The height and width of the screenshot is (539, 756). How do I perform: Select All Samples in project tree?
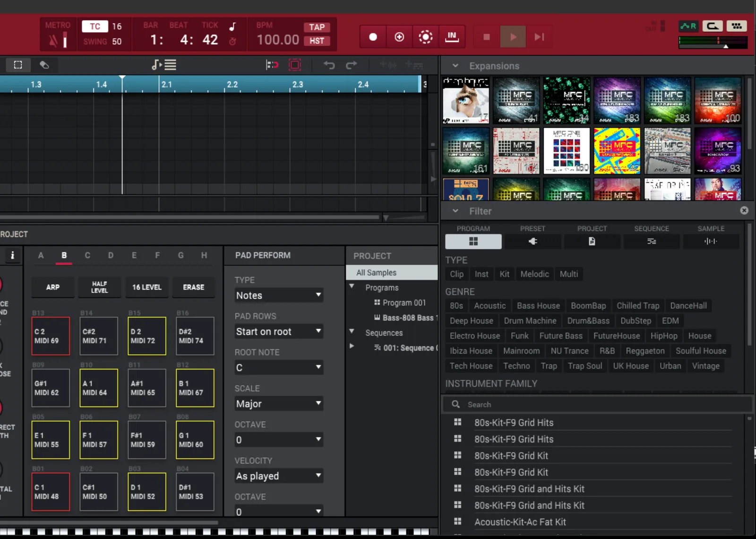point(392,272)
